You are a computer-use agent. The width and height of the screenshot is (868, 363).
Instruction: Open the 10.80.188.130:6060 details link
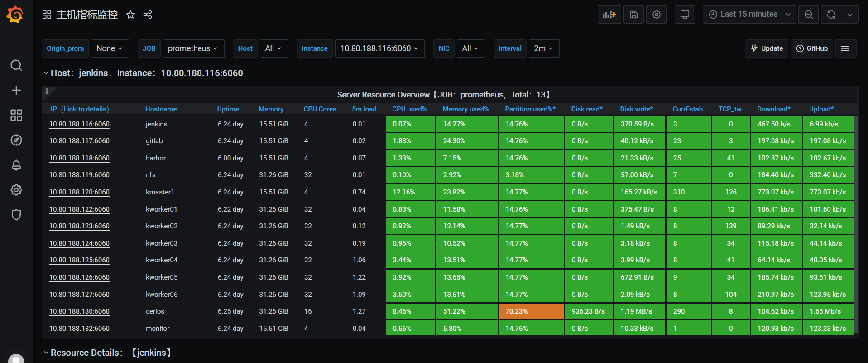click(x=79, y=311)
